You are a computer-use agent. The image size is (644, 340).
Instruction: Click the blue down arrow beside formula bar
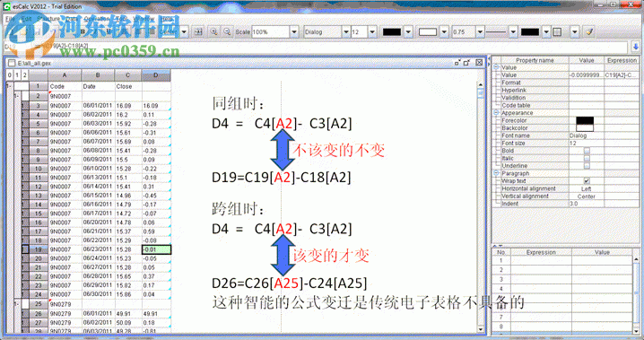coord(635,47)
